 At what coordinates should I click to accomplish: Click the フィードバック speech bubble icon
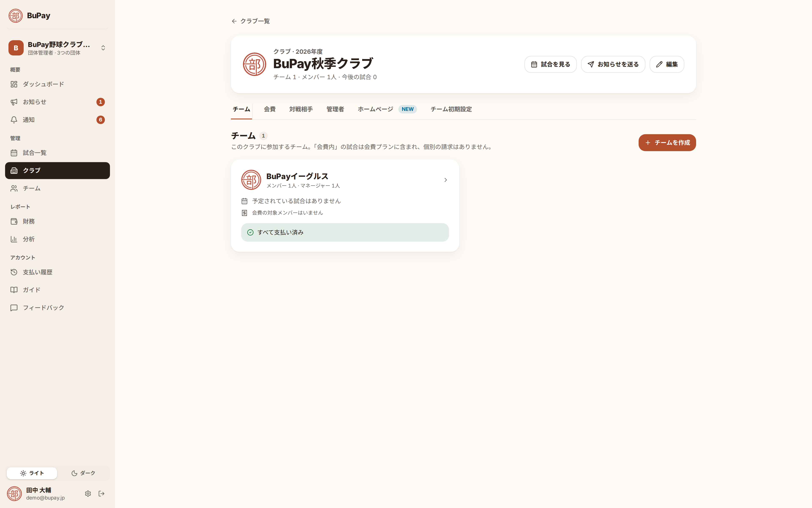pos(14,308)
